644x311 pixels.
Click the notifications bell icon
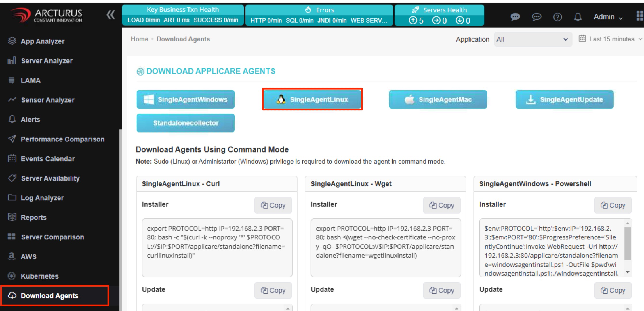tap(578, 17)
